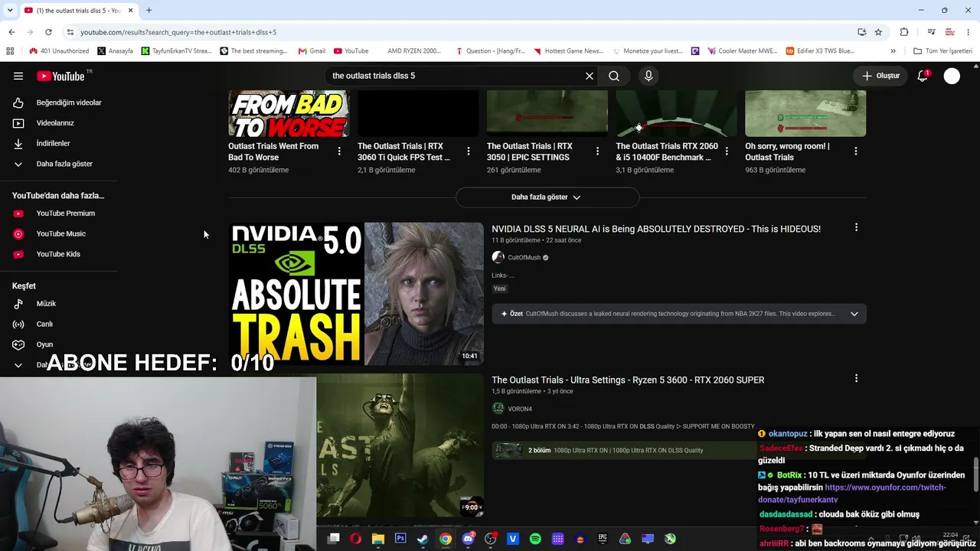Open options for NVIDIA DLSS 5 NEURAL AI video
The width and height of the screenshot is (980, 551).
click(856, 227)
